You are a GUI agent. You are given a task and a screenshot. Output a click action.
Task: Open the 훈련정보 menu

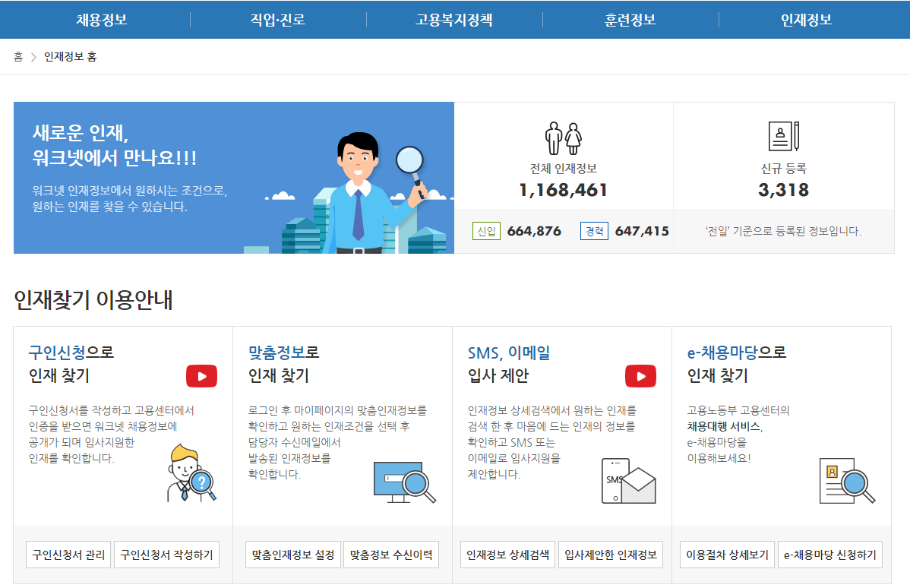[x=630, y=20]
